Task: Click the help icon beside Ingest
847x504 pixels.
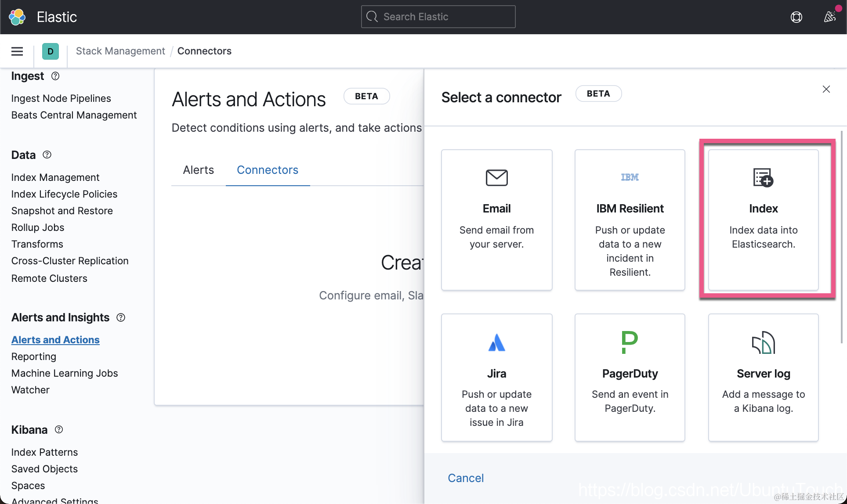Action: pos(55,76)
